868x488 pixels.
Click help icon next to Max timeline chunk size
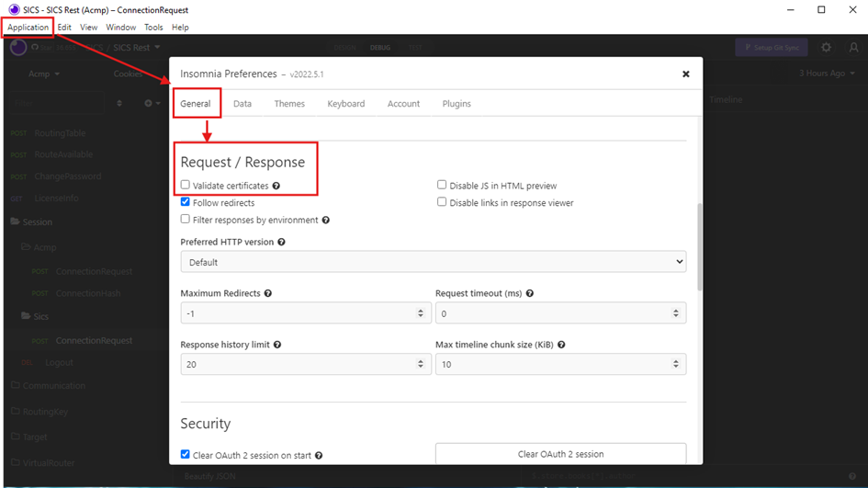561,346
